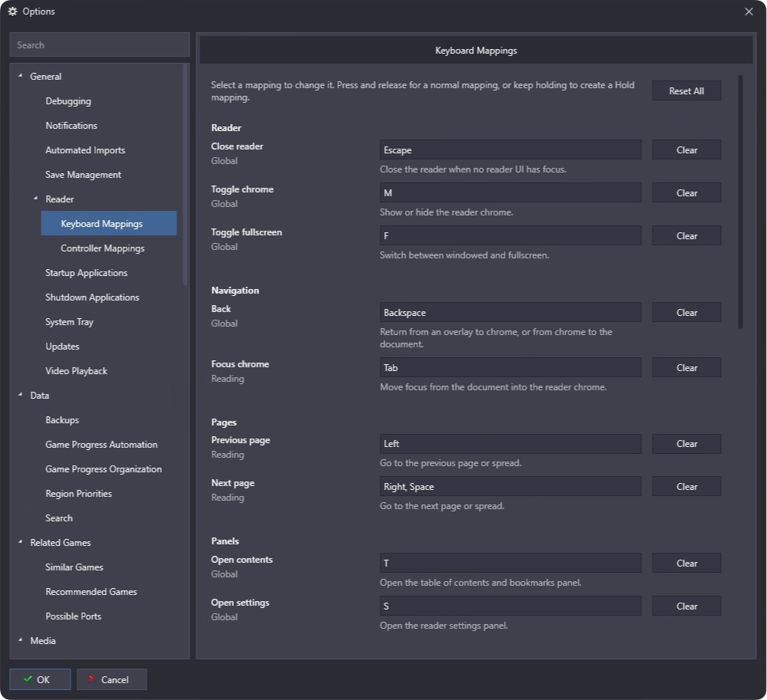Select the Open contents T mapping field

[x=510, y=563]
